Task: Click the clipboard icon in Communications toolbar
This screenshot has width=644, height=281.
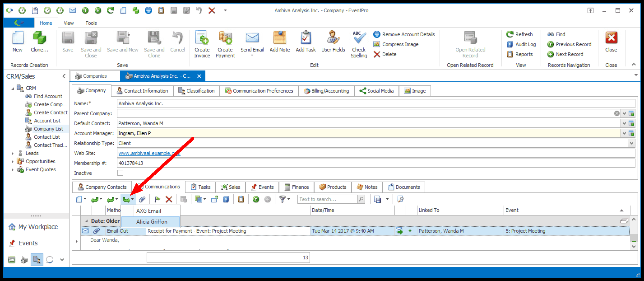Action: 241,199
